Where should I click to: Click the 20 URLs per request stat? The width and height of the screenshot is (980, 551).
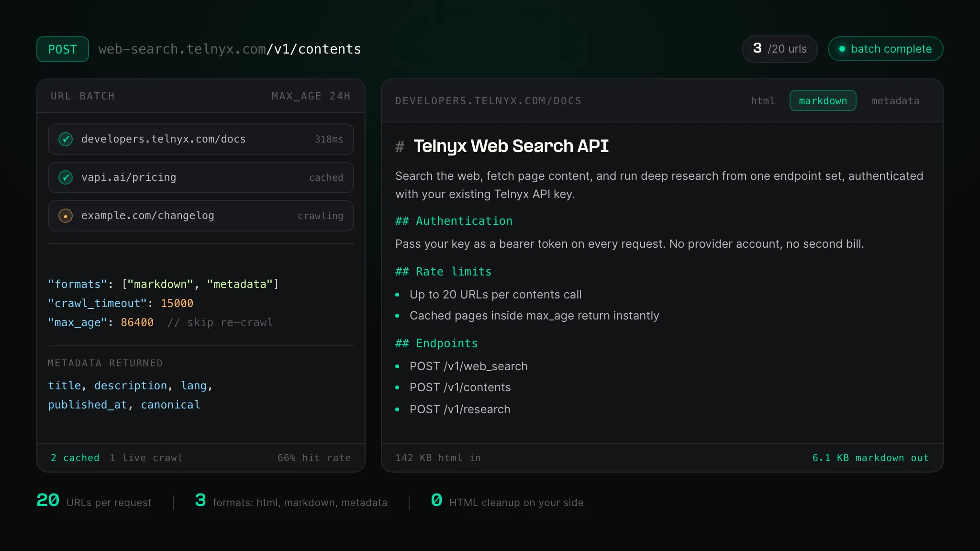(x=94, y=501)
